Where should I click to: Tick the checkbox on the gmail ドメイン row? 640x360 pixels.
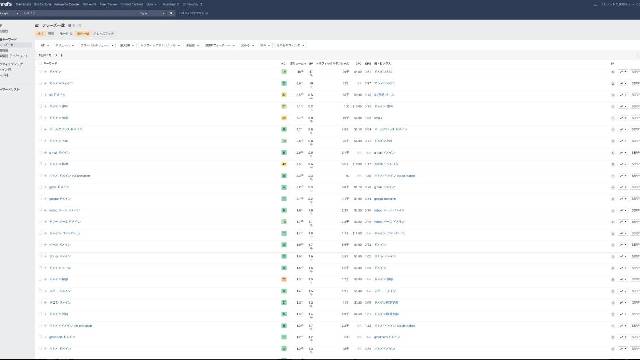point(41,153)
